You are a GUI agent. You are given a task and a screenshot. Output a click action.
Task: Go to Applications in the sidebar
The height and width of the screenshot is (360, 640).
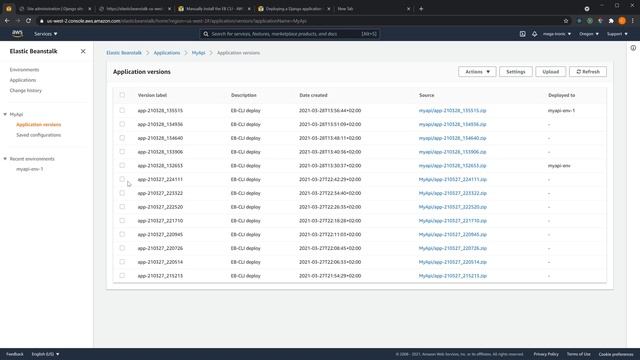23,80
